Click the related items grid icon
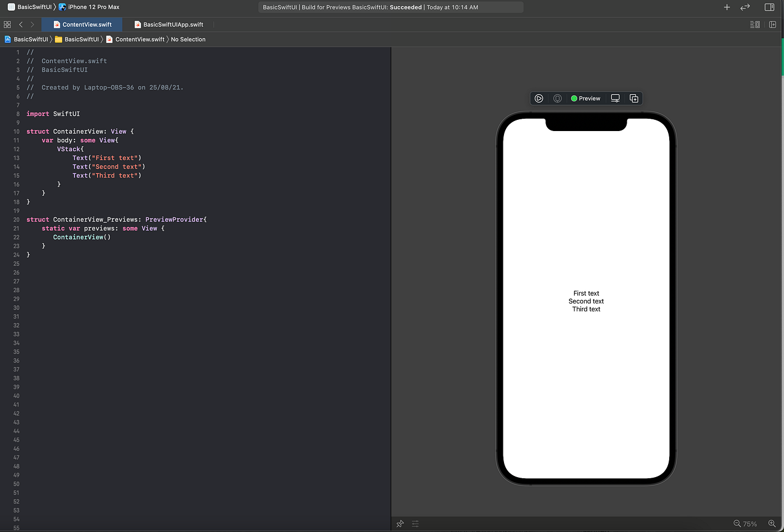 pyautogui.click(x=7, y=25)
